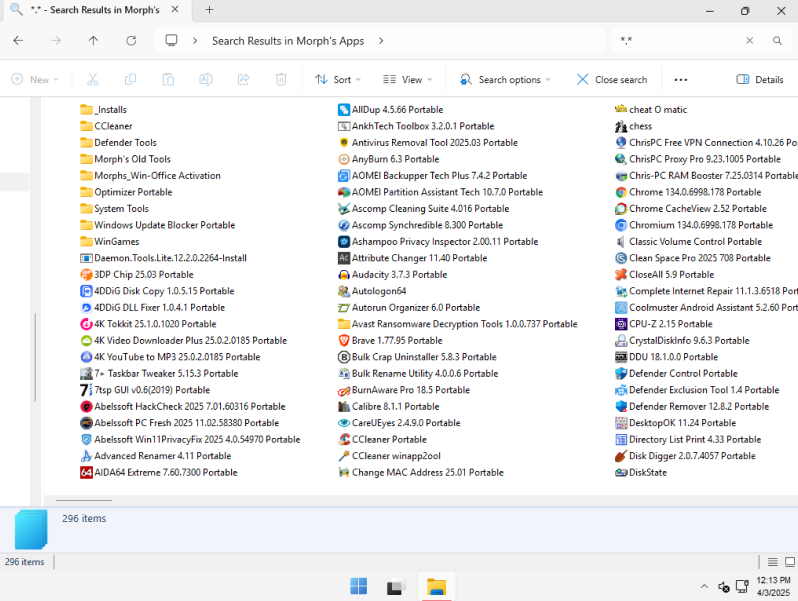Click the This PC monitor breadcrumb icon
This screenshot has height=601, width=798.
(x=172, y=40)
